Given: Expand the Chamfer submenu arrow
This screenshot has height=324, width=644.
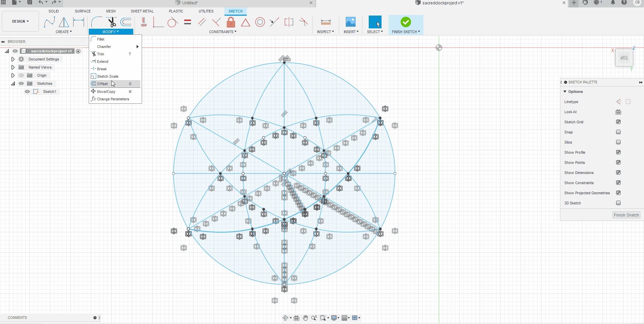Looking at the screenshot, I should (x=137, y=47).
